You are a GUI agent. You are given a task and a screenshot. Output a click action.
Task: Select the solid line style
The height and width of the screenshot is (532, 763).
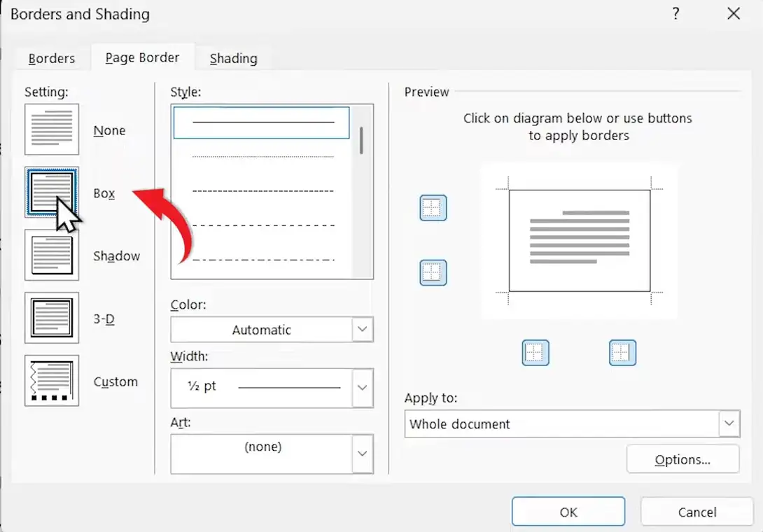coord(260,122)
